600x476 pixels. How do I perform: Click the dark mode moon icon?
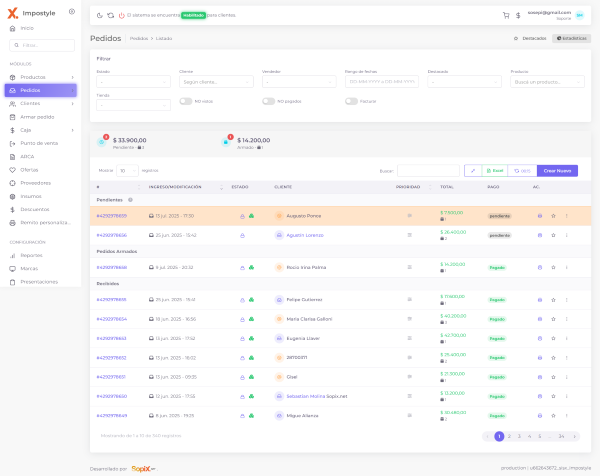point(100,16)
